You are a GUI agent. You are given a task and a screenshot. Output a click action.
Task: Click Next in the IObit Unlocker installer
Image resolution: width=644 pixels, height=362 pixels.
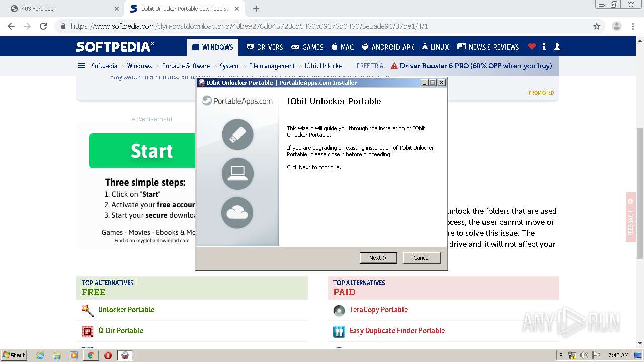pyautogui.click(x=378, y=258)
